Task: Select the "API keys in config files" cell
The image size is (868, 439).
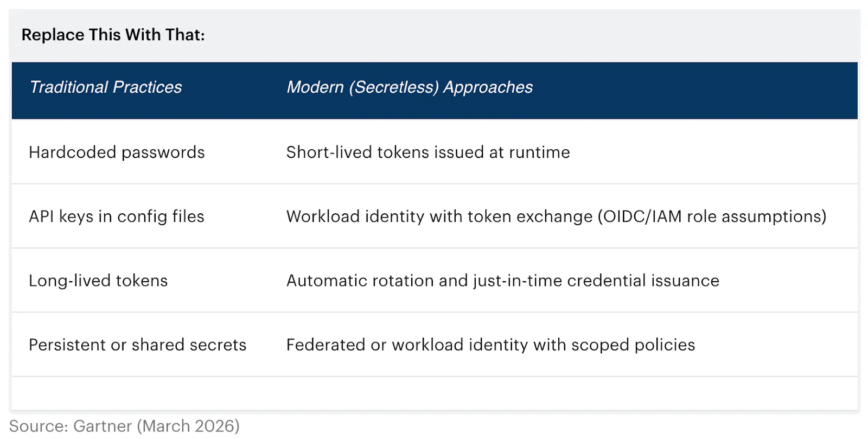Action: [117, 217]
